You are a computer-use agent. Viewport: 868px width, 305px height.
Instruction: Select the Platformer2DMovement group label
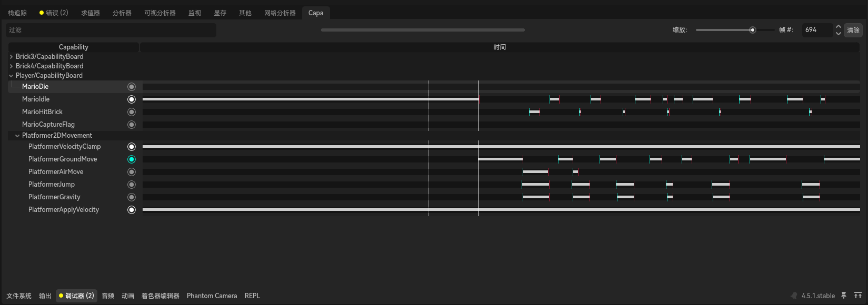[x=57, y=136]
